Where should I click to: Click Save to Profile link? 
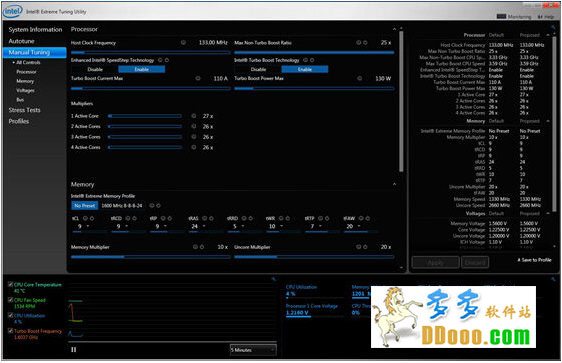coord(534,260)
